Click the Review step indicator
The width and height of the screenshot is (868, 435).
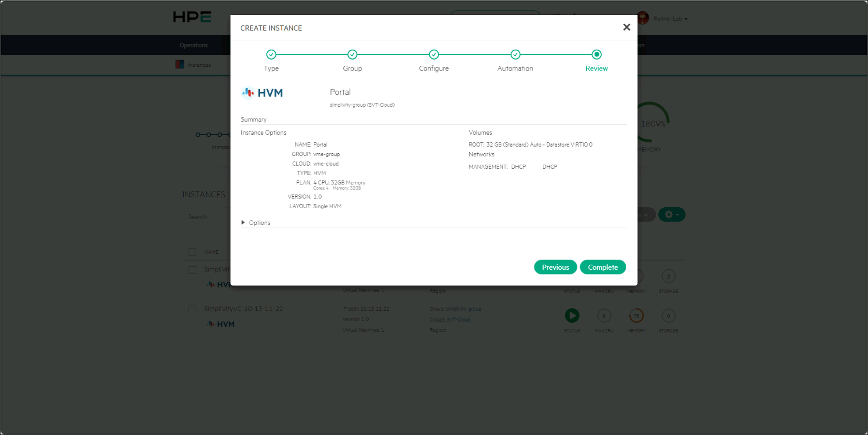tap(597, 54)
